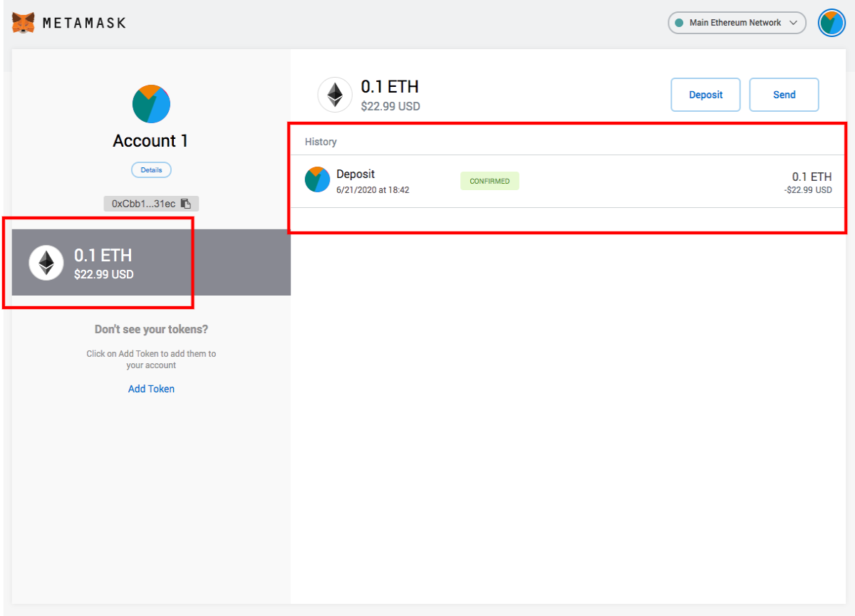Click the Account 1 name
855x616 pixels.
coord(150,141)
